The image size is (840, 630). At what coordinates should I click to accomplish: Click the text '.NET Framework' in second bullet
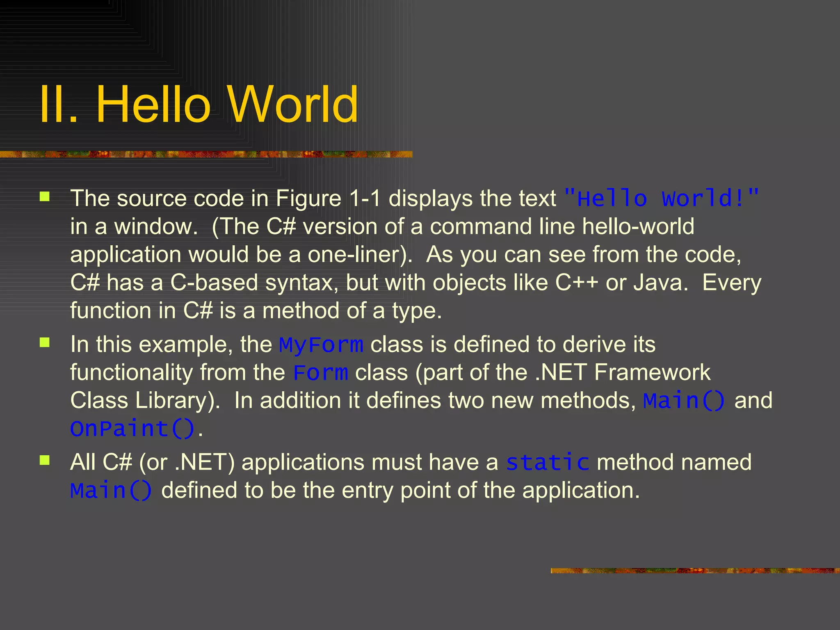(x=623, y=372)
